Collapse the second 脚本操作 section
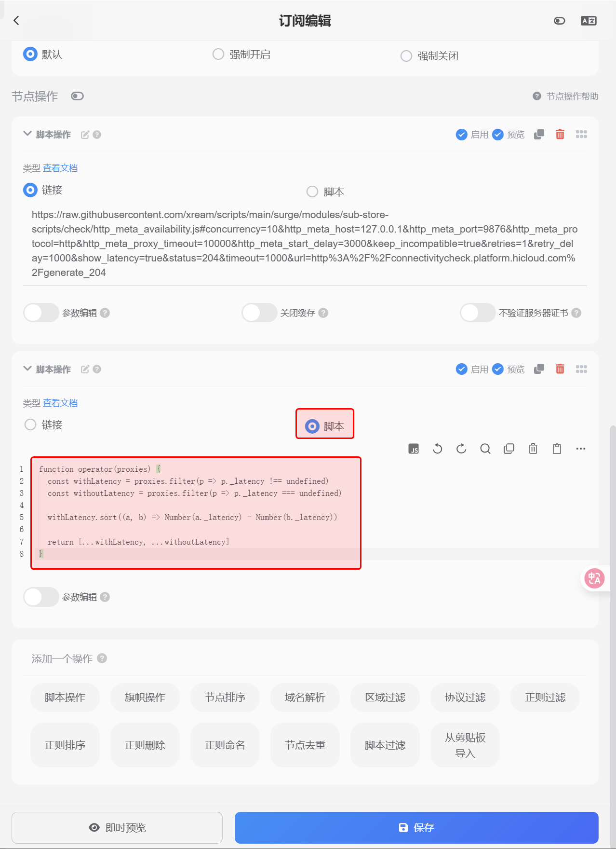Screen dimensions: 616x849 point(27,369)
